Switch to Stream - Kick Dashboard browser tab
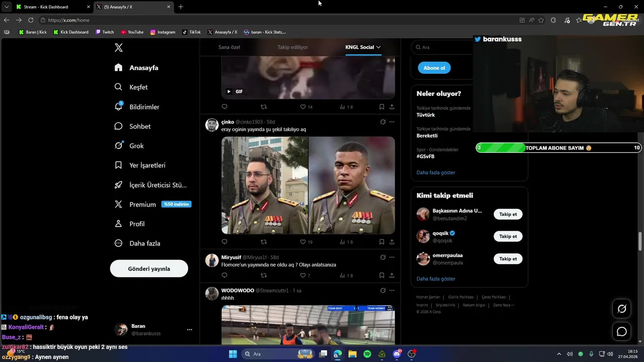644x362 pixels. coord(53,7)
